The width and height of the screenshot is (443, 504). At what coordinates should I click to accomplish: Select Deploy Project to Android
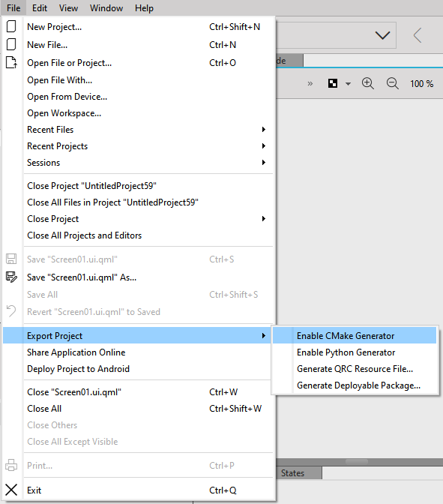[x=138, y=369]
